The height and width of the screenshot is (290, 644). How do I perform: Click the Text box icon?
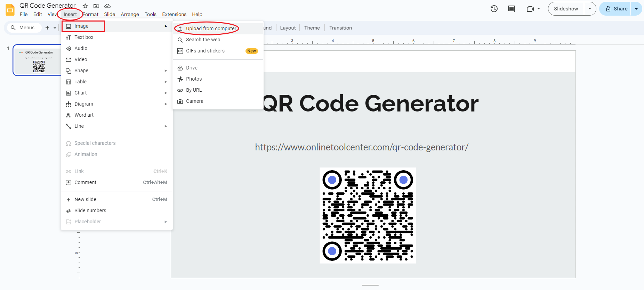(x=69, y=38)
